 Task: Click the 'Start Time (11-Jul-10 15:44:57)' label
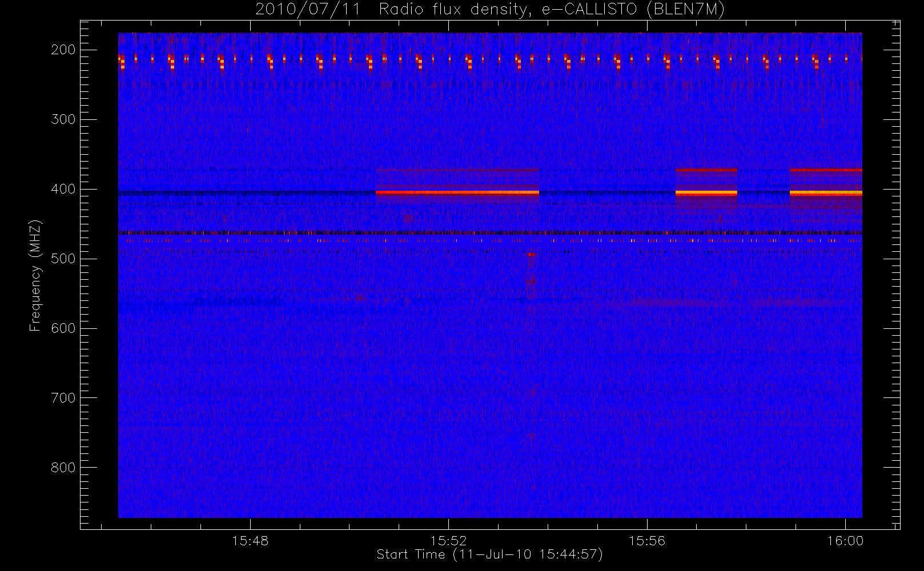[x=490, y=554]
